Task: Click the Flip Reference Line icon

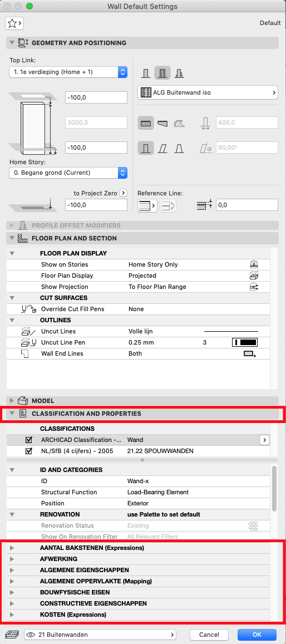Action: (x=168, y=206)
